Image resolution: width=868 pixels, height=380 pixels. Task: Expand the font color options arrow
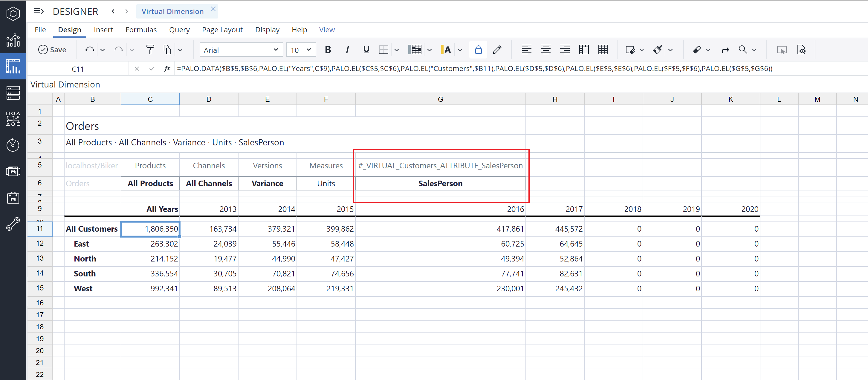(460, 50)
